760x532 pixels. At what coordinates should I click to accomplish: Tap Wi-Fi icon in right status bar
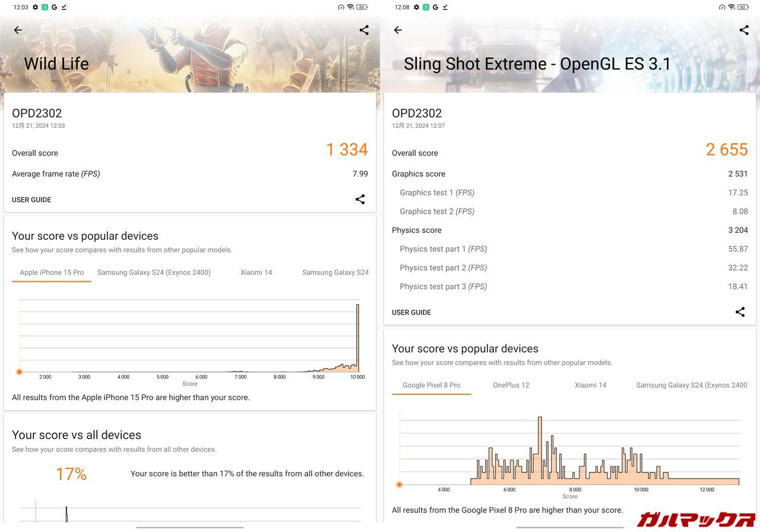(x=731, y=7)
